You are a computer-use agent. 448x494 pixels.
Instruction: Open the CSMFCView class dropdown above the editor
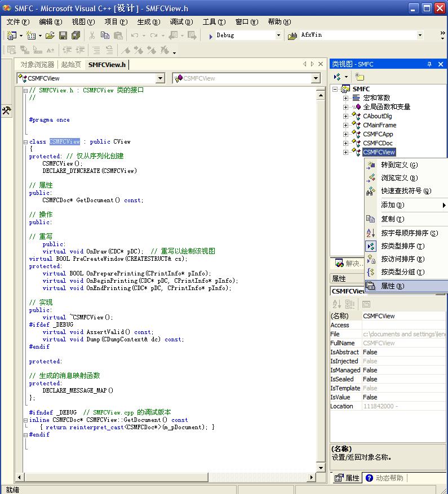click(x=161, y=78)
